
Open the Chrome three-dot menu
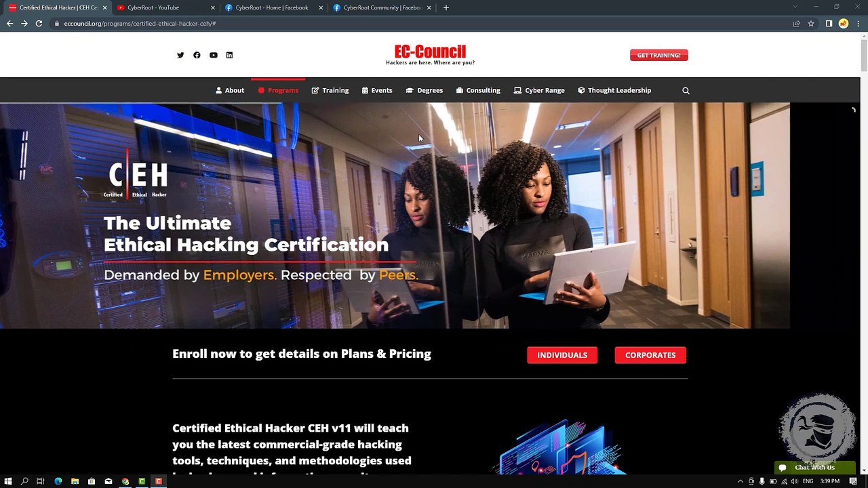858,24
